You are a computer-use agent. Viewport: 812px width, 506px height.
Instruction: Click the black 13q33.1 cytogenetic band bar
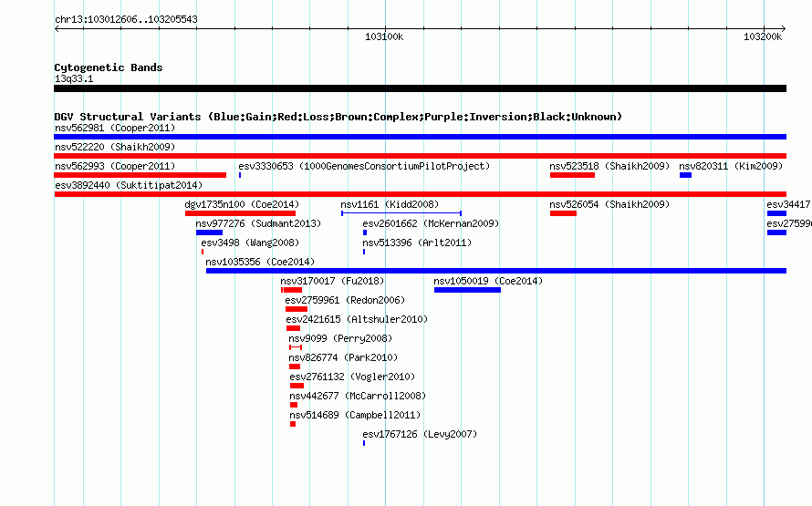(420, 89)
